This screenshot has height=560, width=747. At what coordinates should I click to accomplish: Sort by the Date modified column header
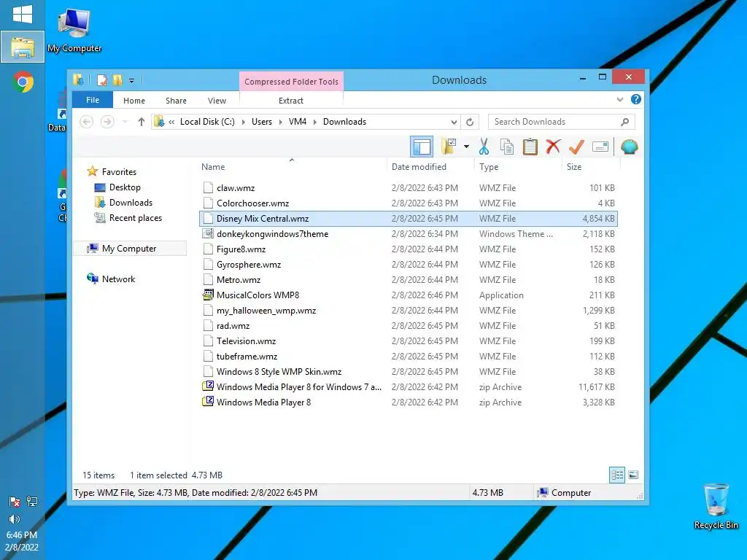pyautogui.click(x=430, y=167)
